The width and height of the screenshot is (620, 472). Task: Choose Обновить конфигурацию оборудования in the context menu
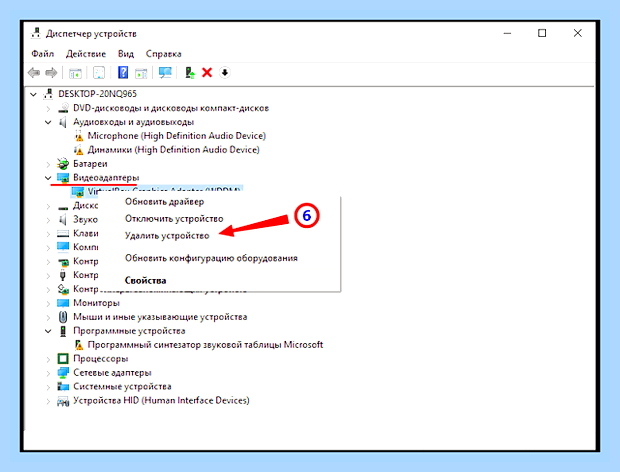pyautogui.click(x=211, y=258)
